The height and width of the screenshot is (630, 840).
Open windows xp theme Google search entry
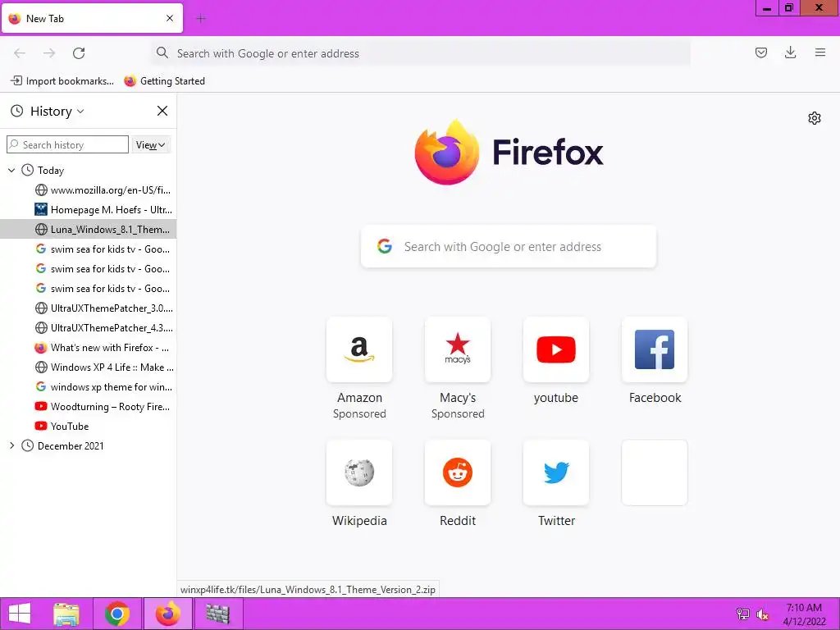[x=89, y=387]
